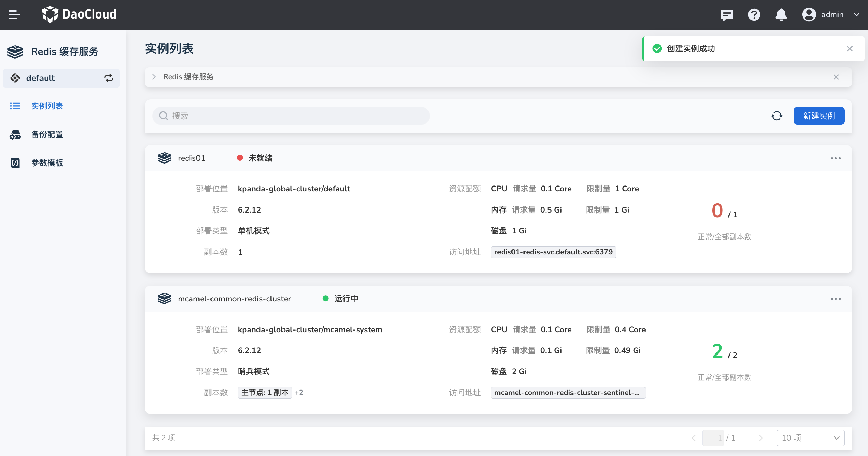Open the redis01 instance name link

click(191, 158)
